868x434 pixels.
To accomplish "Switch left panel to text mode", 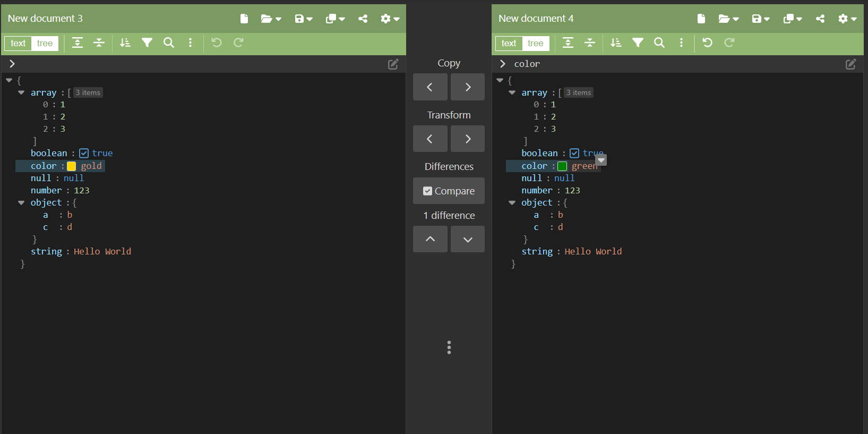I will tap(18, 43).
